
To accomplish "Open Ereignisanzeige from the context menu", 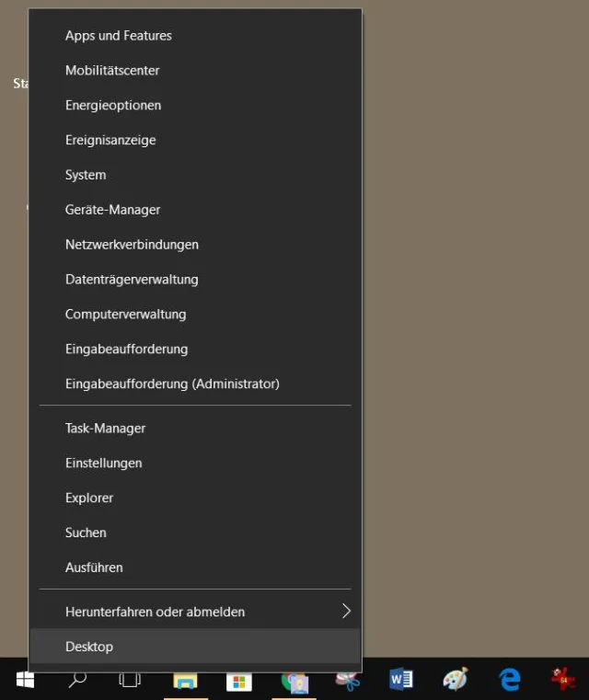I will click(x=110, y=141).
